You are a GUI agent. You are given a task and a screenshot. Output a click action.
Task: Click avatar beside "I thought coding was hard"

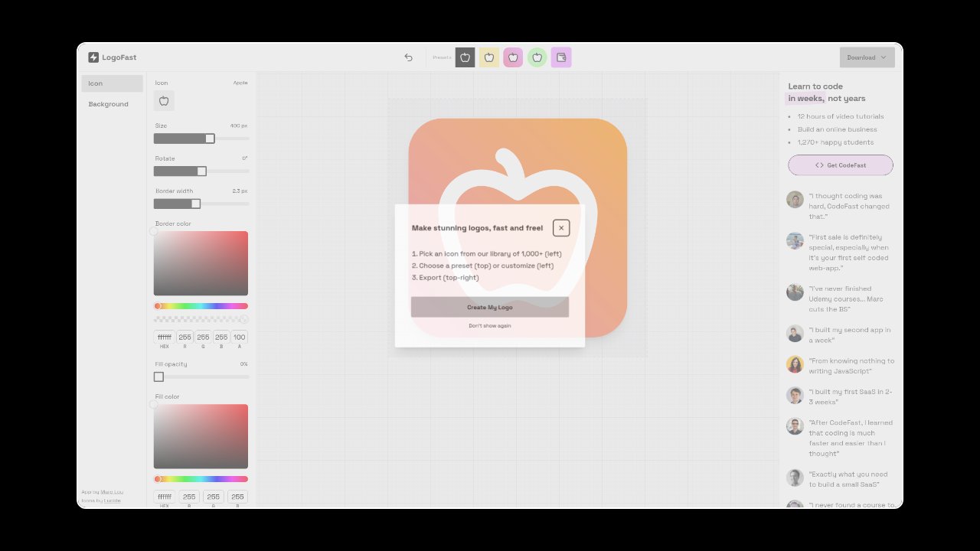(795, 200)
